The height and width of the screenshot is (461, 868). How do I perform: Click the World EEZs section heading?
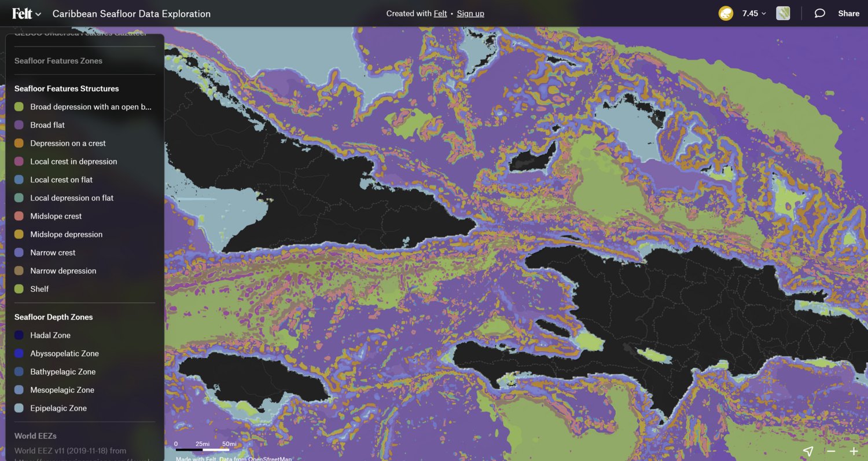pos(36,436)
